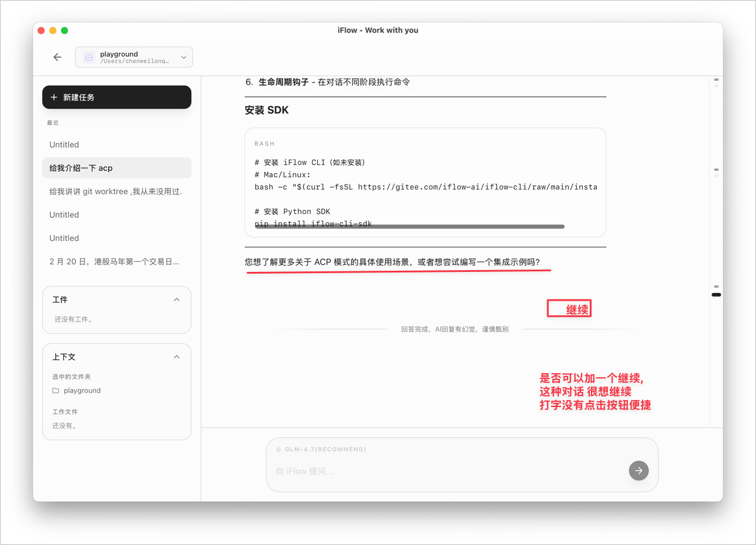Click the send arrow button

pyautogui.click(x=638, y=470)
